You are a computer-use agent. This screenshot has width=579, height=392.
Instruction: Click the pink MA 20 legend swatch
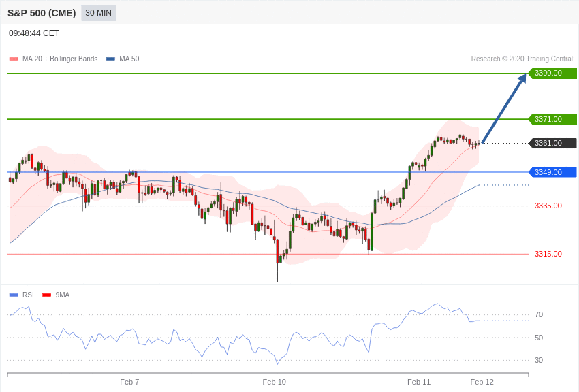tap(14, 59)
